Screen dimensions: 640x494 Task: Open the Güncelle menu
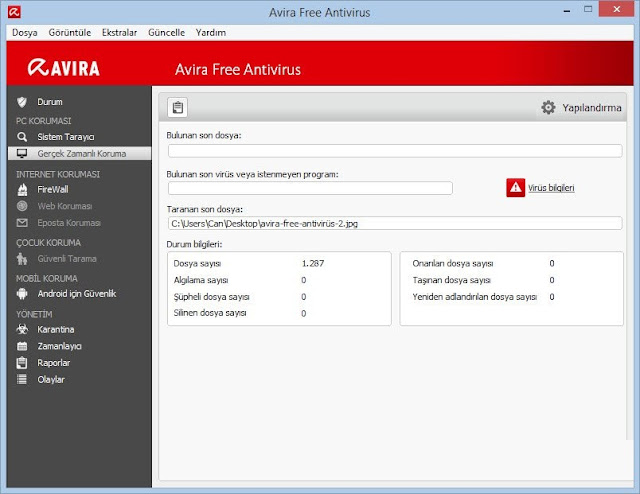pos(167,33)
